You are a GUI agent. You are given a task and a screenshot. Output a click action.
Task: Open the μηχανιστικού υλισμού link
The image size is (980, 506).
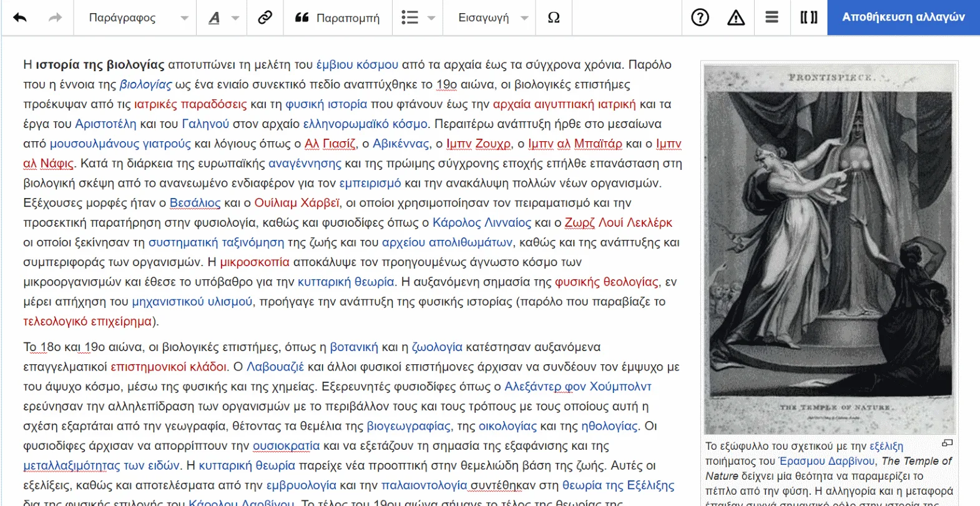[x=192, y=302]
